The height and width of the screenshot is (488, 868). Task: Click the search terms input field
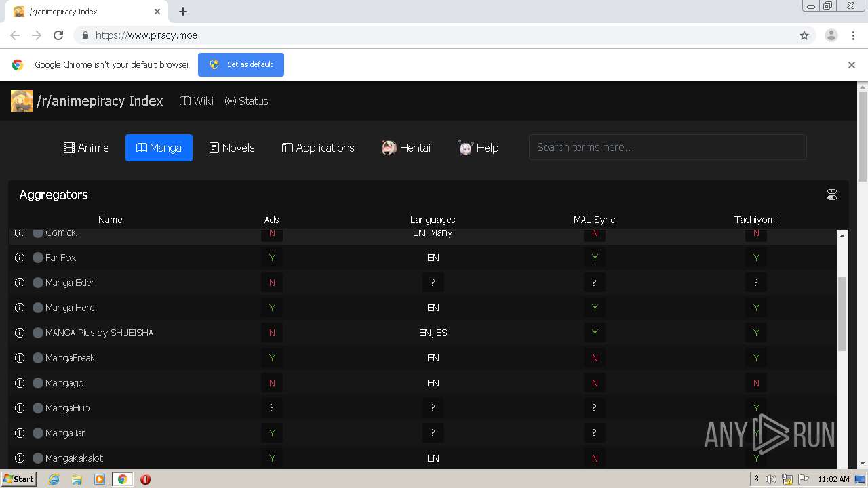[667, 147]
